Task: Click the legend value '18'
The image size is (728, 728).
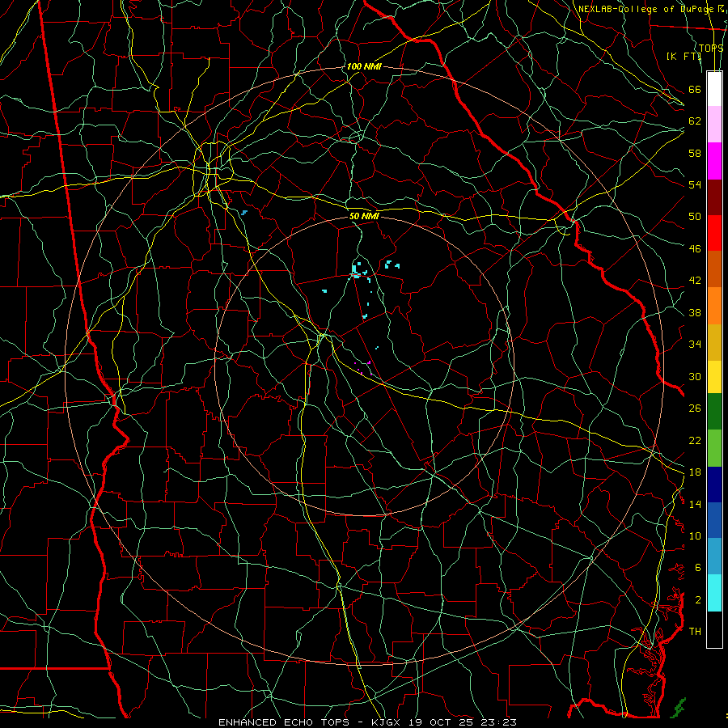Action: pos(695,472)
